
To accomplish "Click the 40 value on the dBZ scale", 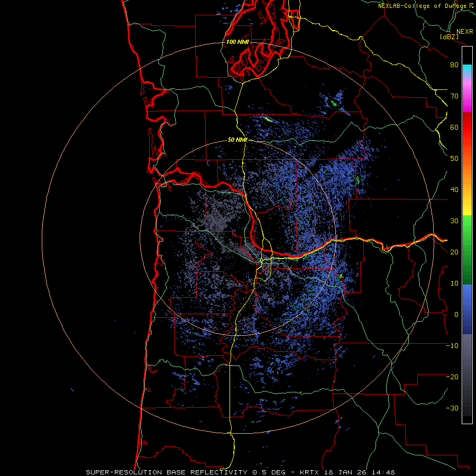I will pos(454,190).
